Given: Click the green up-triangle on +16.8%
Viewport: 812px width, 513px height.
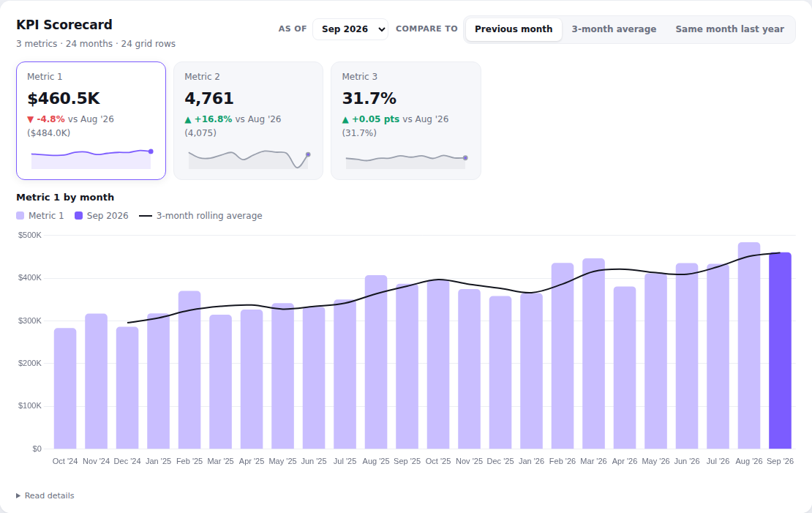Looking at the screenshot, I should coord(188,120).
